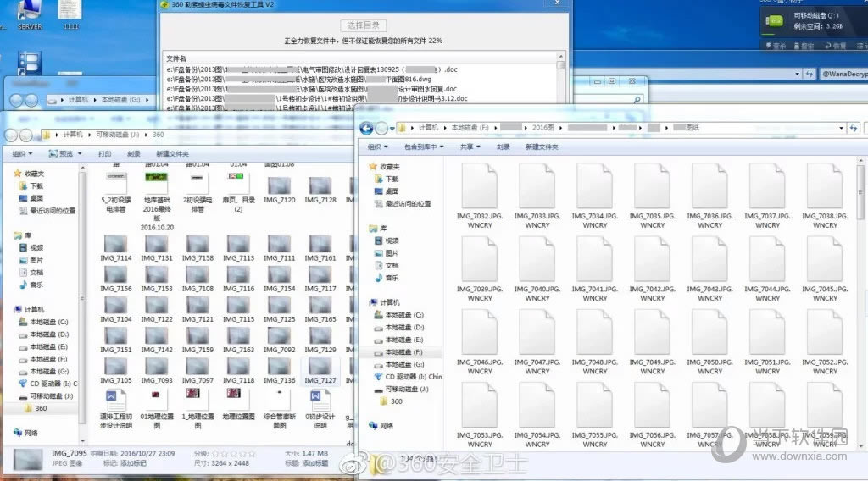Open the SERVER desktop shortcut icon
The width and height of the screenshot is (868, 481).
[29, 10]
